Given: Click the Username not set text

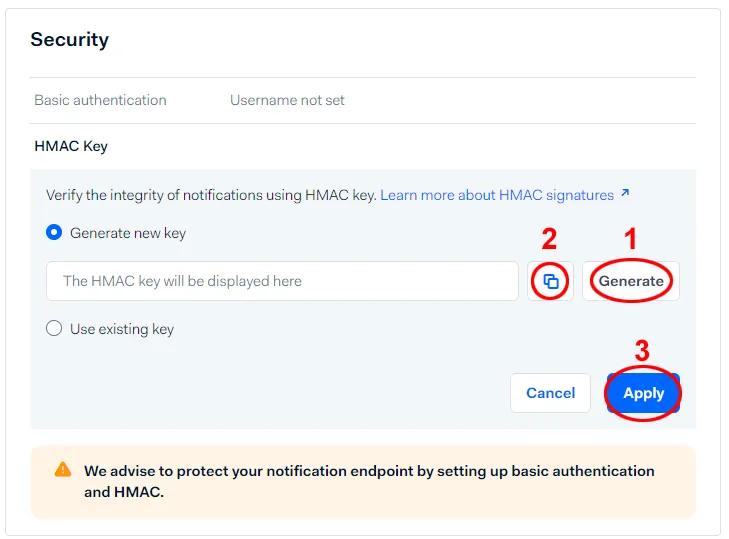Looking at the screenshot, I should 287,100.
